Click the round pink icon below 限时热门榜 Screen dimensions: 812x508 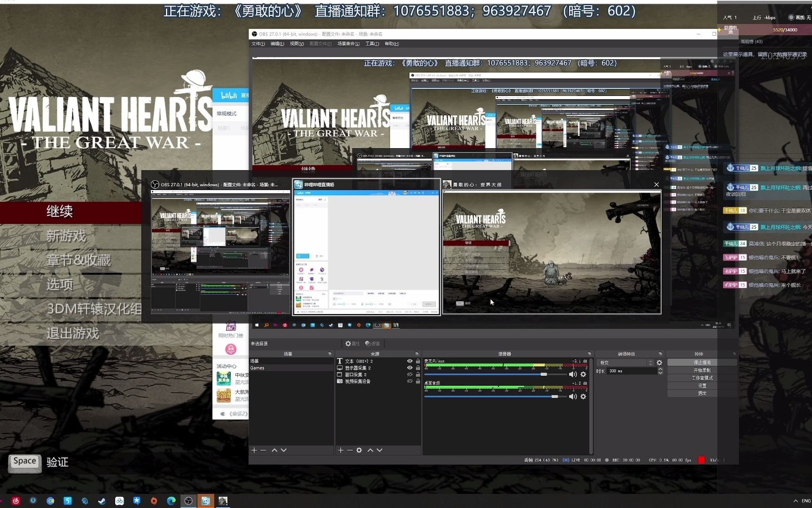click(x=230, y=349)
